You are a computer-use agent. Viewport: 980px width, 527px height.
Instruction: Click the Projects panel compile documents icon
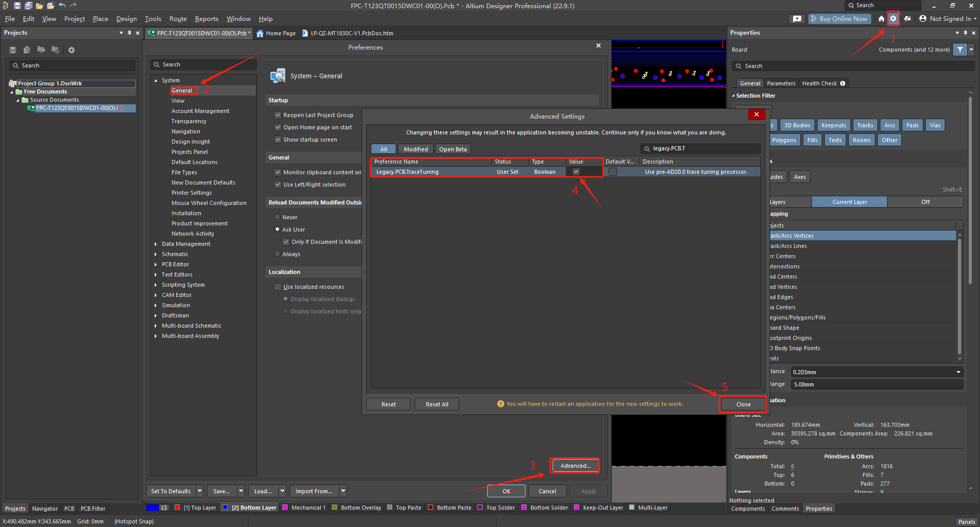pos(27,50)
